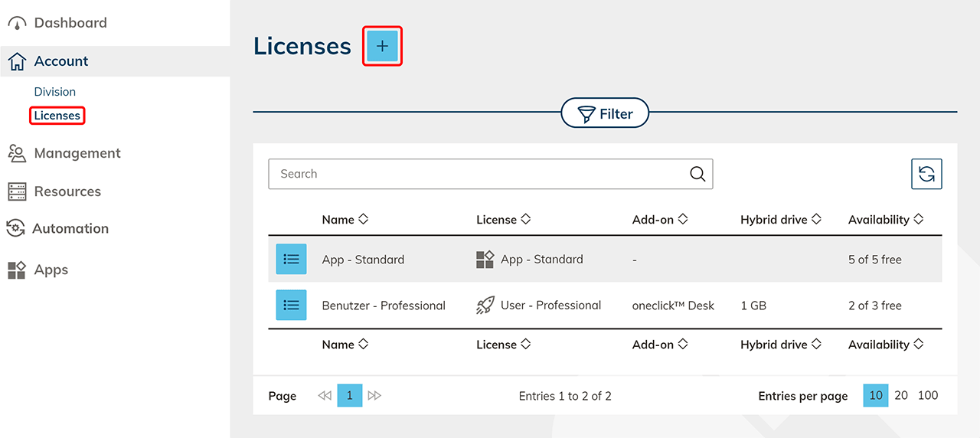The image size is (980, 438).
Task: Expand the Filter panel
Action: pyautogui.click(x=605, y=114)
